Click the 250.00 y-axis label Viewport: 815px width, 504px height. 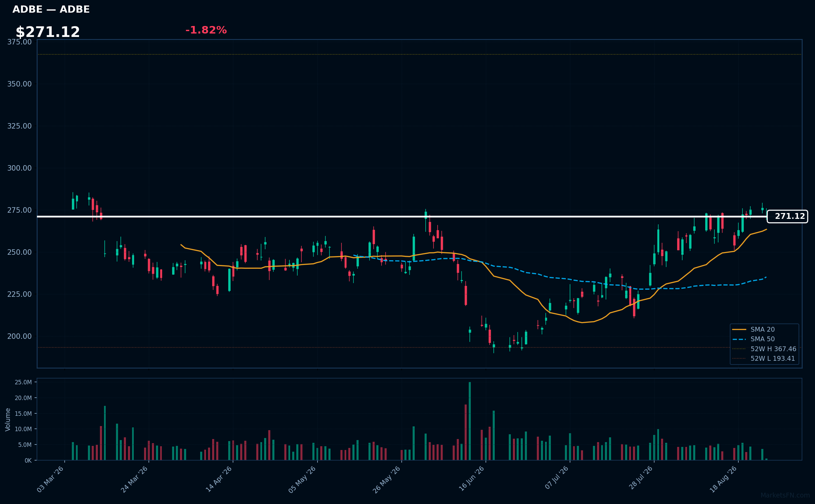(20, 252)
